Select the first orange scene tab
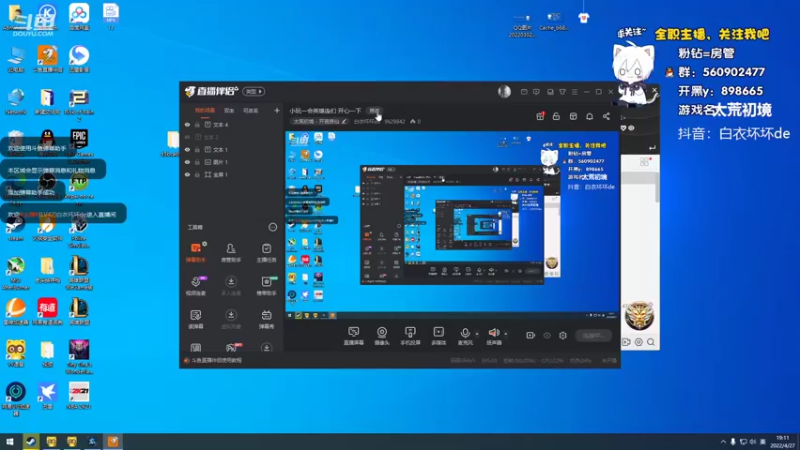The height and width of the screenshot is (450, 800). (205, 110)
